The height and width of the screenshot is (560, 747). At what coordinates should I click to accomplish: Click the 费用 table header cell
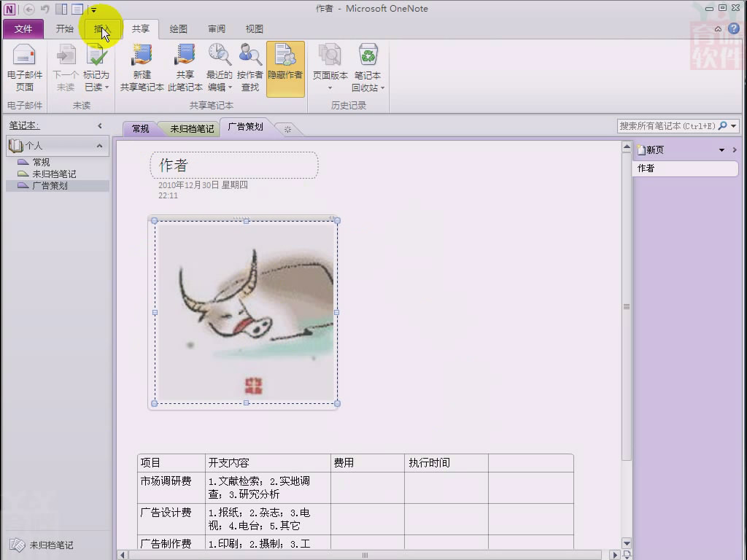[x=368, y=463]
